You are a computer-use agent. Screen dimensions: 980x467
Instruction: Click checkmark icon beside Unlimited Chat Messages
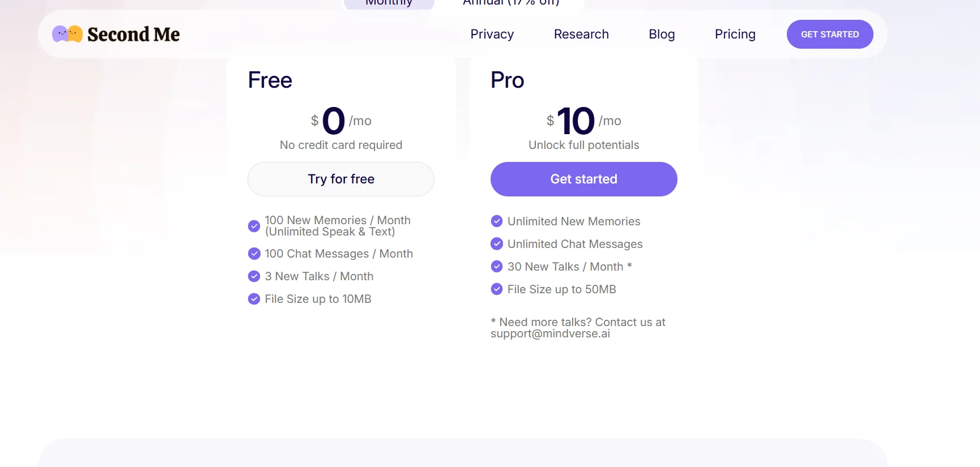[497, 244]
